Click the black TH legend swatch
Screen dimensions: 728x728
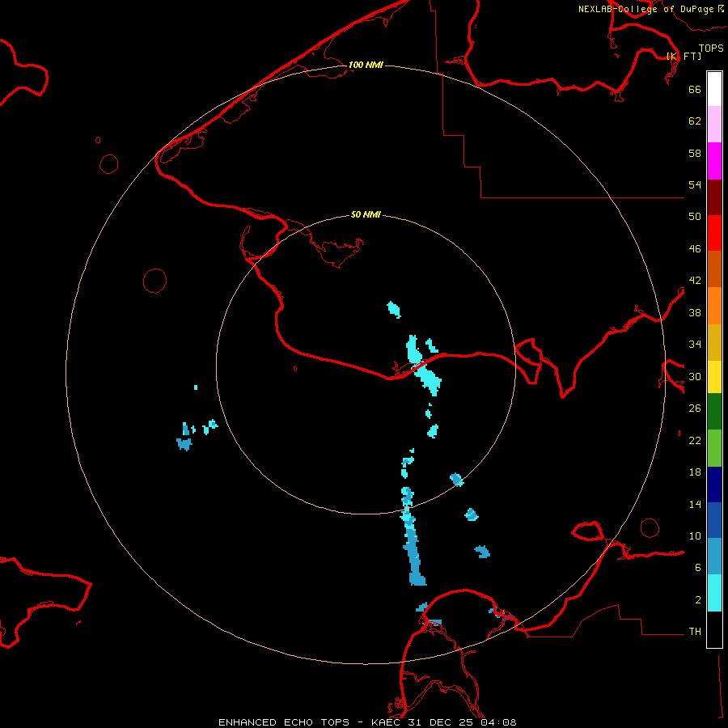(714, 629)
